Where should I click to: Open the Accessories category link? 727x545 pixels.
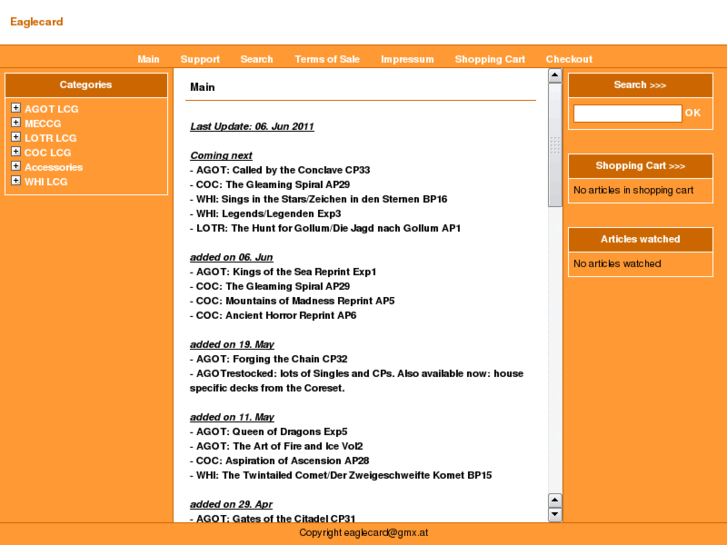pos(54,167)
